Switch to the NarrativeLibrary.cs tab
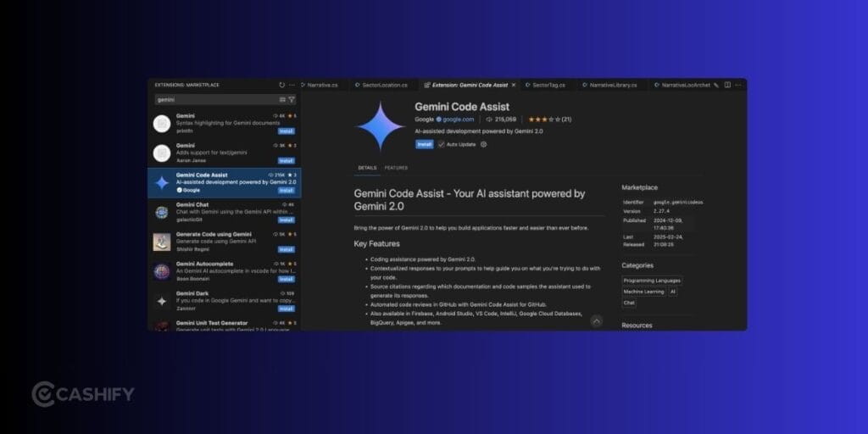The image size is (868, 434). 613,86
